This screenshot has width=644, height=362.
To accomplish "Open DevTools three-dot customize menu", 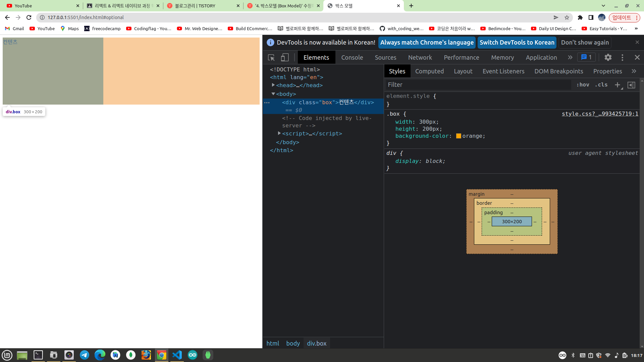I will [622, 58].
